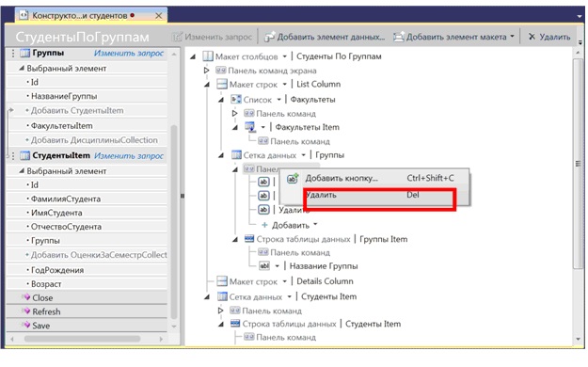
Task: Click the button icon of the Удалить tree row
Action: point(263,210)
